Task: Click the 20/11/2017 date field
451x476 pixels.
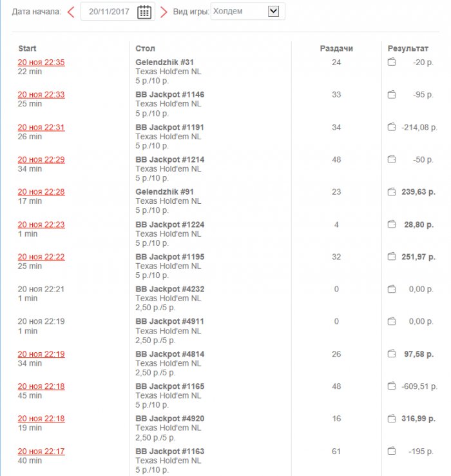Action: (x=110, y=12)
